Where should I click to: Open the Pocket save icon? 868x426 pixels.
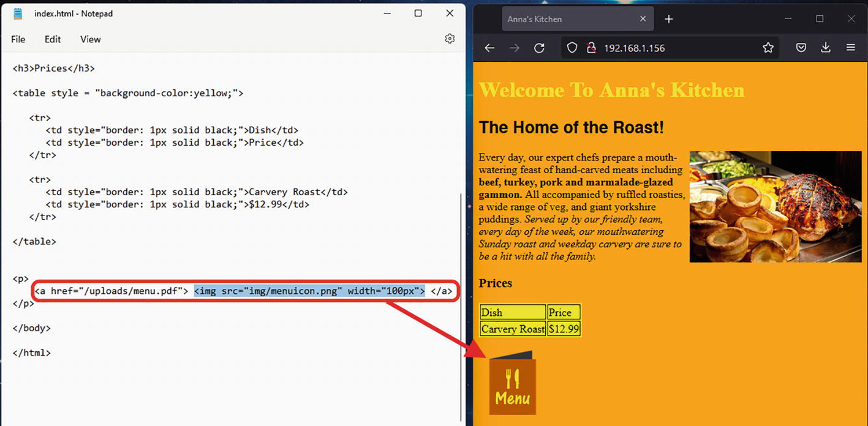click(x=801, y=48)
